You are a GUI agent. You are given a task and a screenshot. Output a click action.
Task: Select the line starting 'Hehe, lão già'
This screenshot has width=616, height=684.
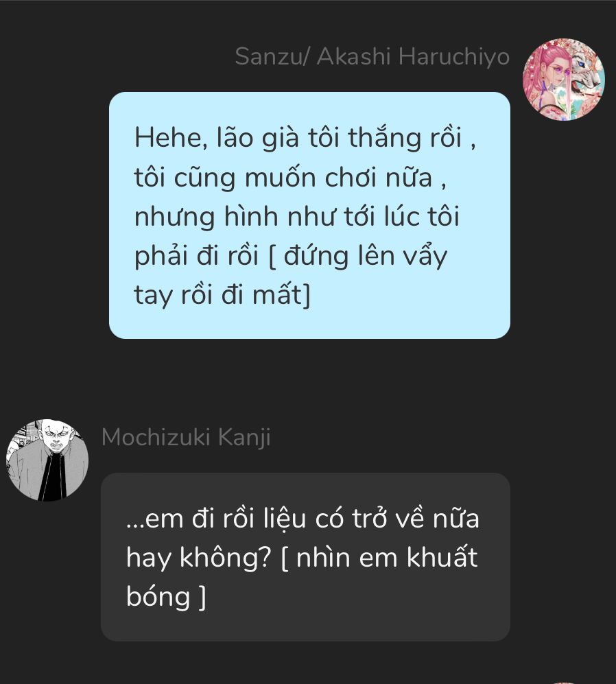pos(305,137)
